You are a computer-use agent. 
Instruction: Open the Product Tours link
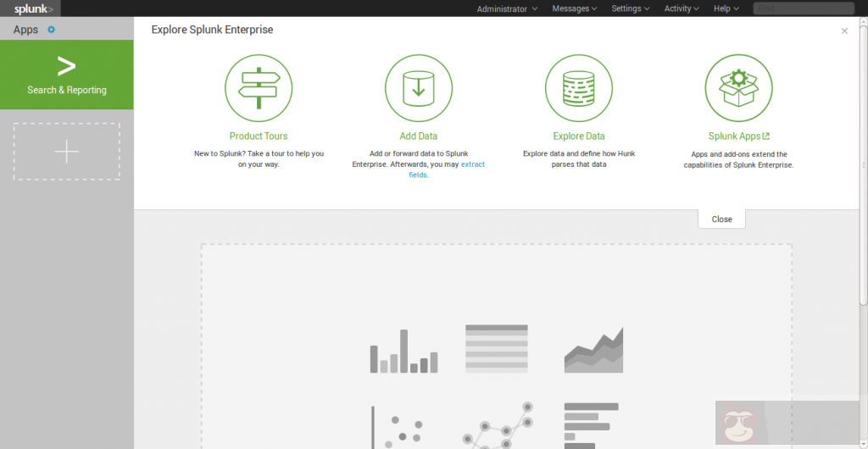pos(259,136)
